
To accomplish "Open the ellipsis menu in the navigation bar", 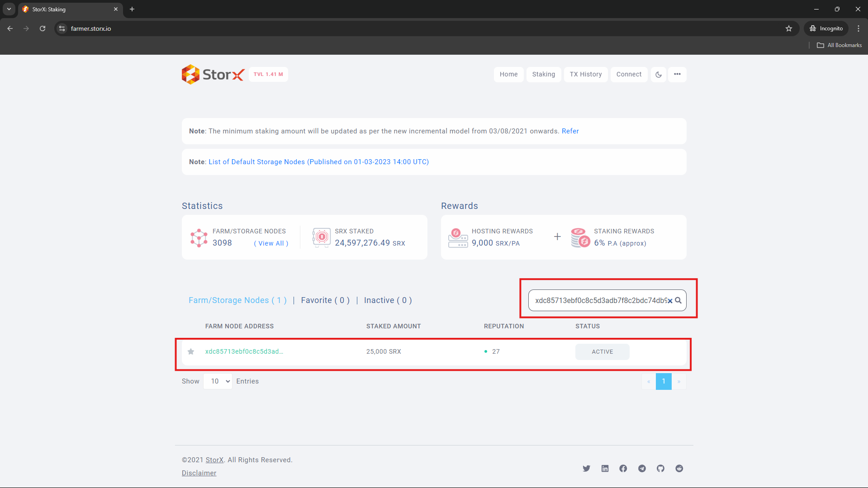I will tap(677, 74).
